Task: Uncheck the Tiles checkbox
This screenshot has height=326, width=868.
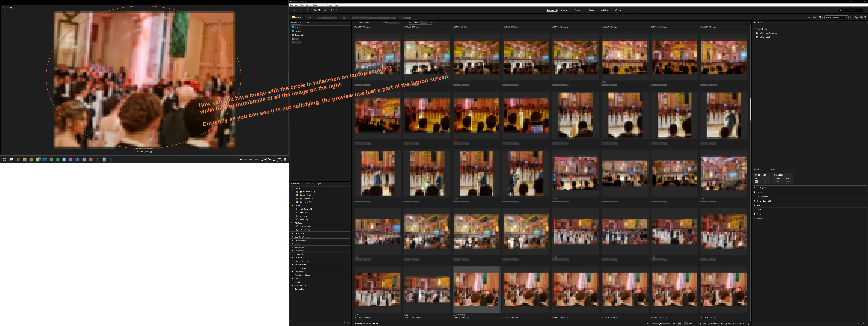Action: [700, 324]
